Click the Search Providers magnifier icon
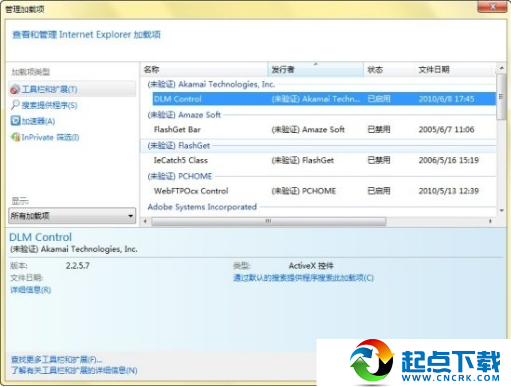 (x=15, y=105)
